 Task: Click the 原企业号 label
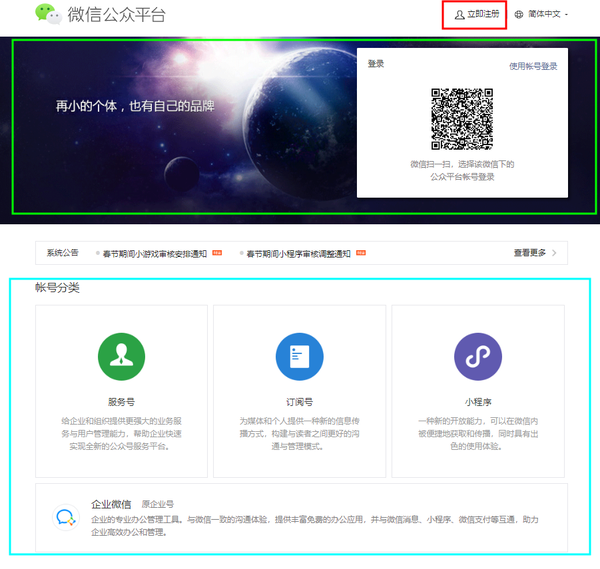click(158, 504)
